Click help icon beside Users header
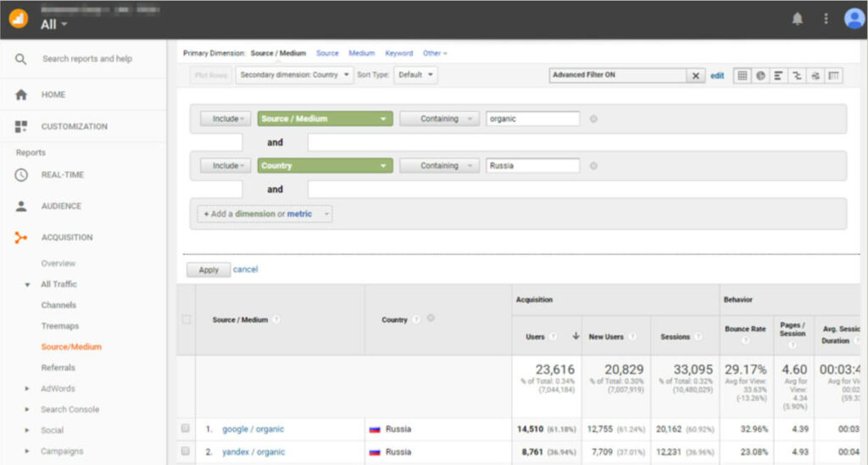The height and width of the screenshot is (465, 868). [553, 336]
